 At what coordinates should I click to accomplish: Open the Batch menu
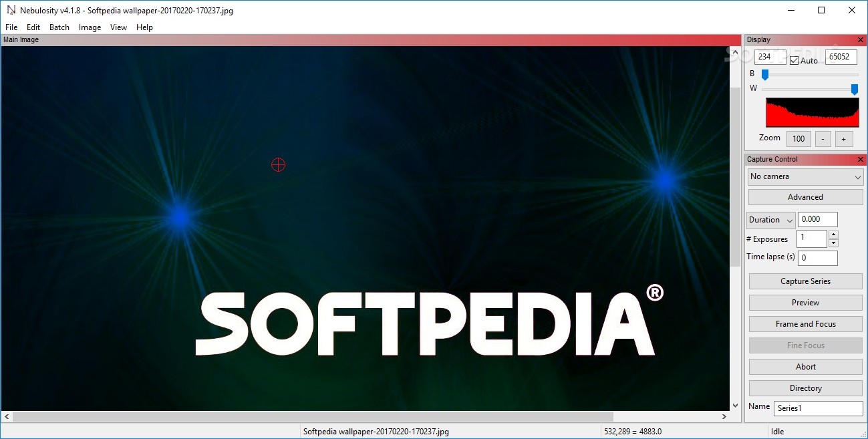pos(59,27)
